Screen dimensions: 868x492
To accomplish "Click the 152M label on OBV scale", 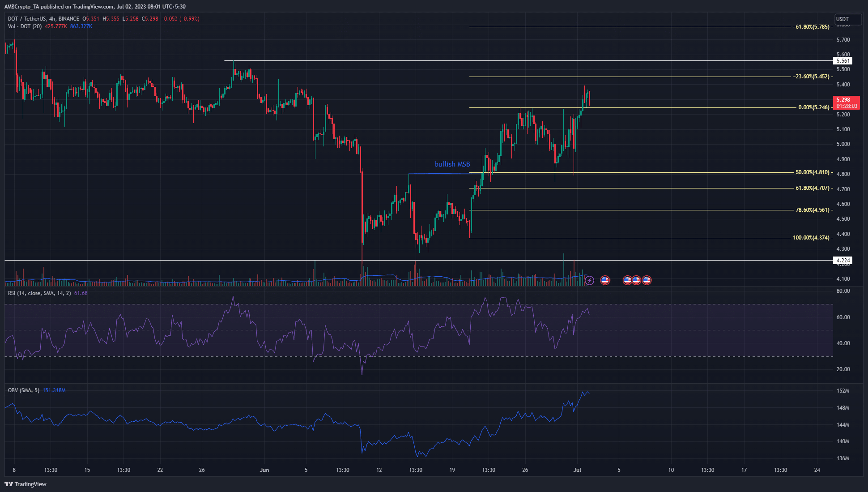I will (x=843, y=391).
